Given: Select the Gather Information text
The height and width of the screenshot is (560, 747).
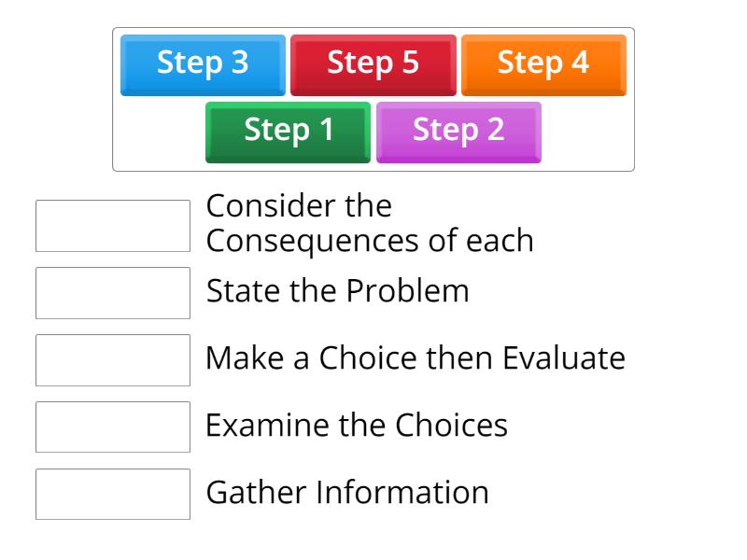Looking at the screenshot, I should 346,493.
